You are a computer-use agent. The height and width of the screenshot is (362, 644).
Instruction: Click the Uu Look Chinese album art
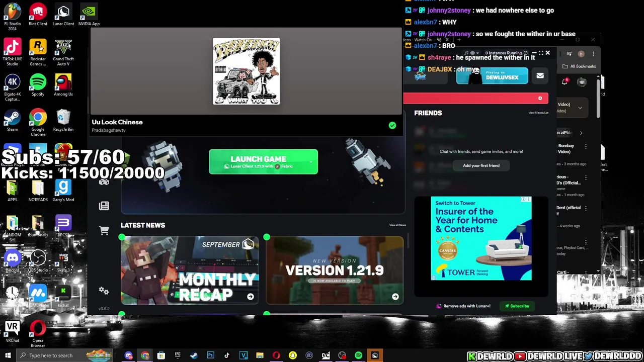pos(246,71)
